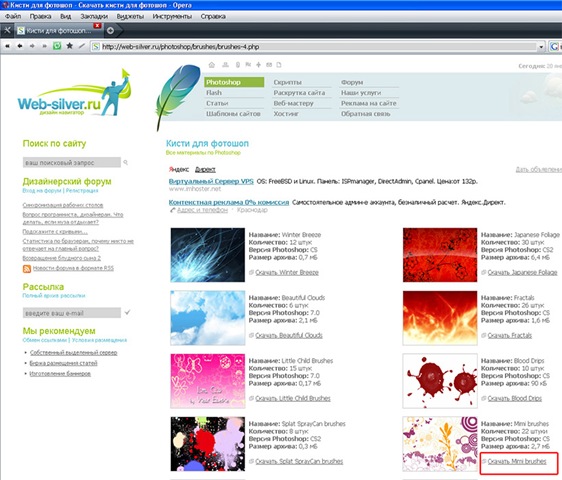Click the home icon above site menu
This screenshot has width=562, height=480.
tap(212, 65)
